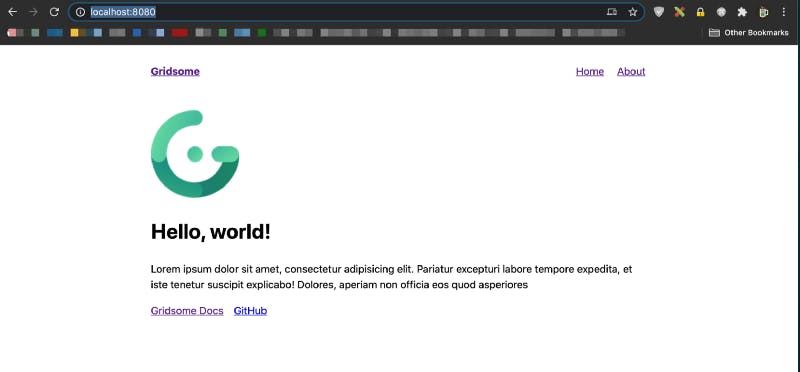Viewport: 800px width, 372px height.
Task: Open the Gridsome Docs link
Action: pyautogui.click(x=187, y=311)
